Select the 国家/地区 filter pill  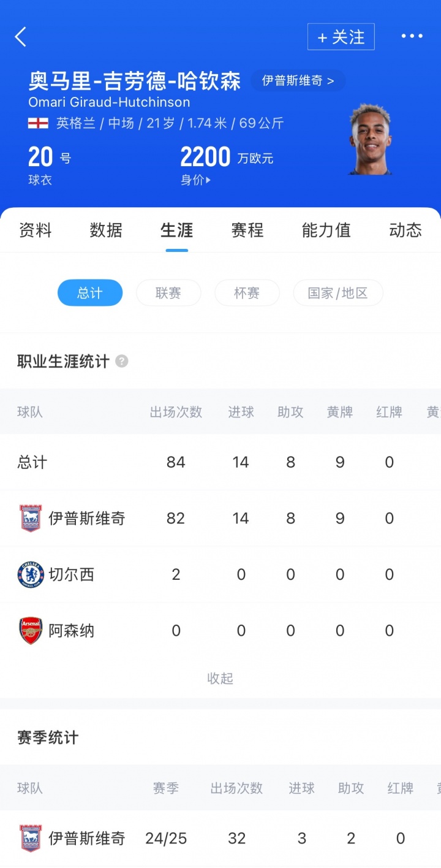click(x=338, y=293)
